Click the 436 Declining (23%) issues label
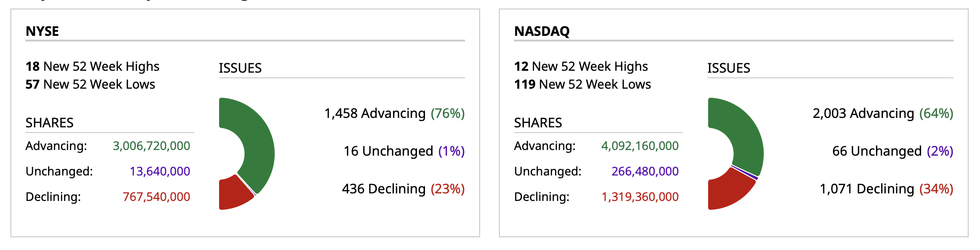Screen dimensions: 980x250 (403, 189)
